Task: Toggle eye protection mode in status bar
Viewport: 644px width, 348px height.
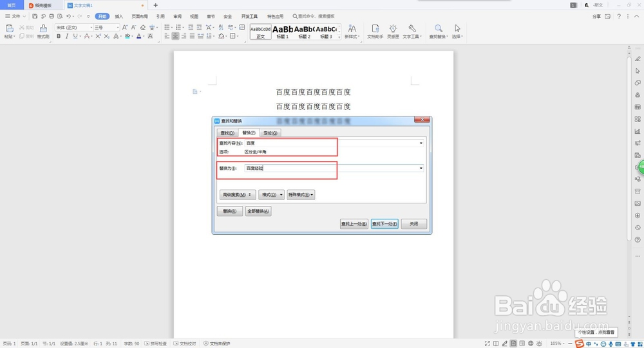Action: coord(539,343)
